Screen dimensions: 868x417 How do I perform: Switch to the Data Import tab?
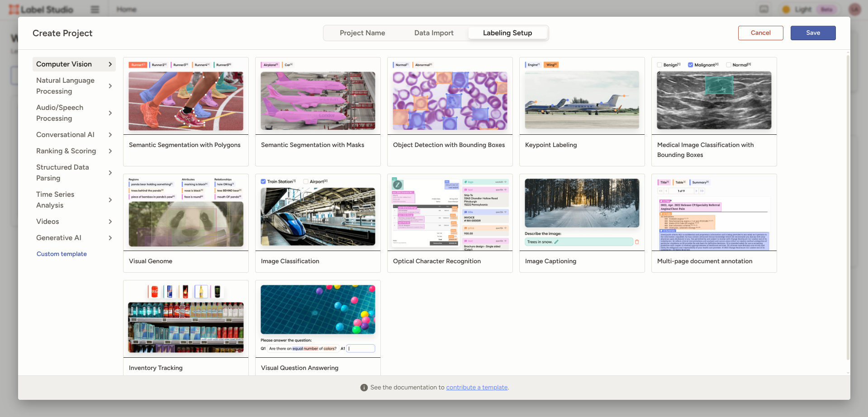pos(434,33)
